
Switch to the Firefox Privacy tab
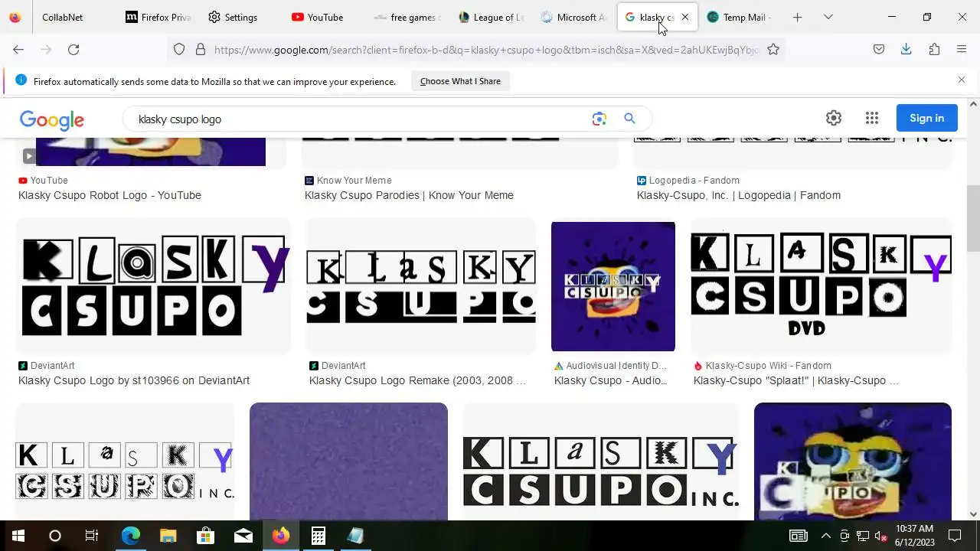pyautogui.click(x=158, y=17)
